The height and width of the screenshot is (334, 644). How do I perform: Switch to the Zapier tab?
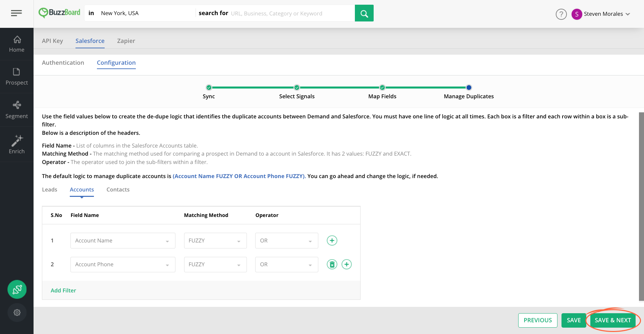[126, 41]
